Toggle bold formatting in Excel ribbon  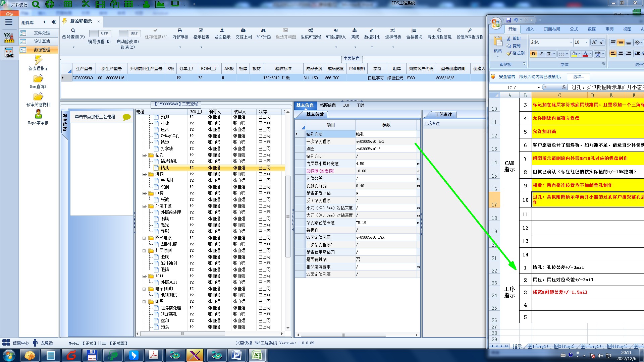tap(533, 54)
